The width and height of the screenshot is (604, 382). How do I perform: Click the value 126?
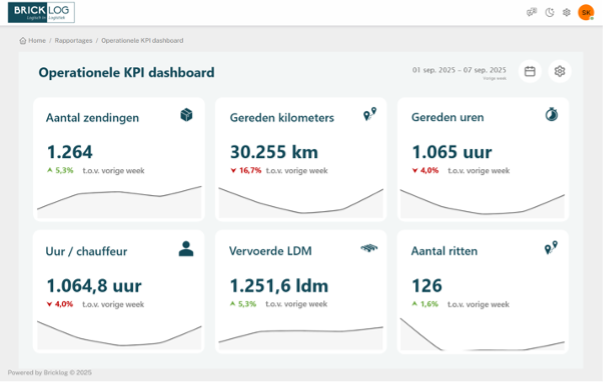point(427,286)
